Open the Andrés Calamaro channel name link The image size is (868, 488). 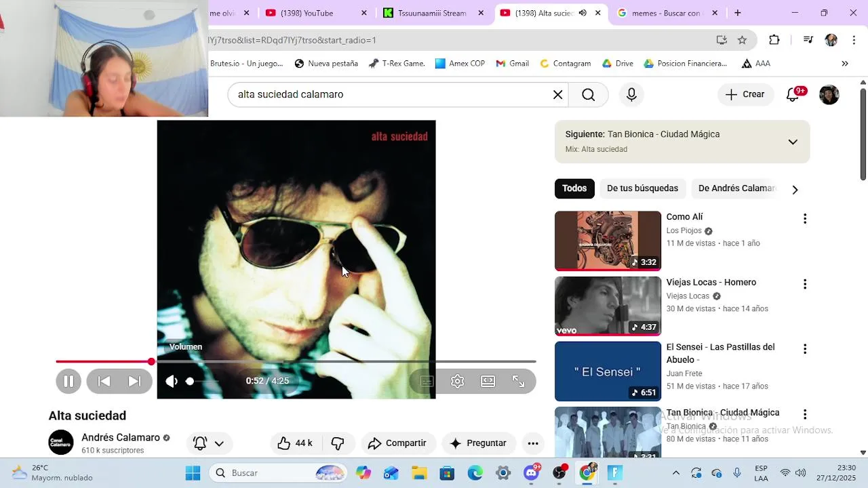[x=121, y=437]
